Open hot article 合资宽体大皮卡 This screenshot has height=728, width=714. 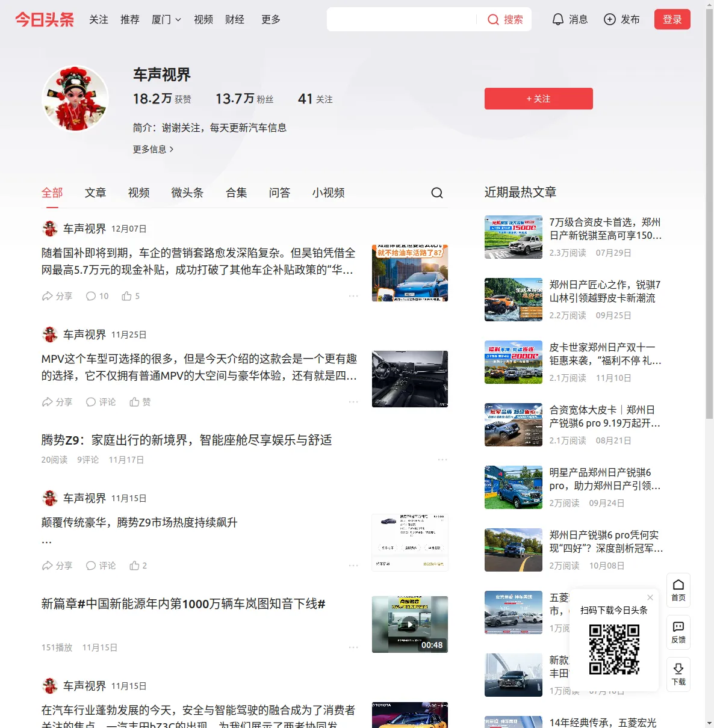pyautogui.click(x=606, y=416)
